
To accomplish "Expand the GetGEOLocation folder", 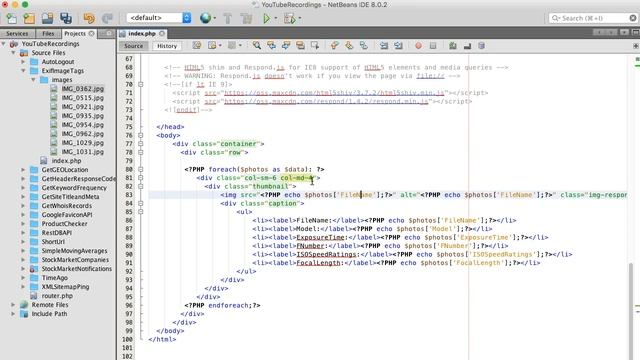I will [x=23, y=170].
